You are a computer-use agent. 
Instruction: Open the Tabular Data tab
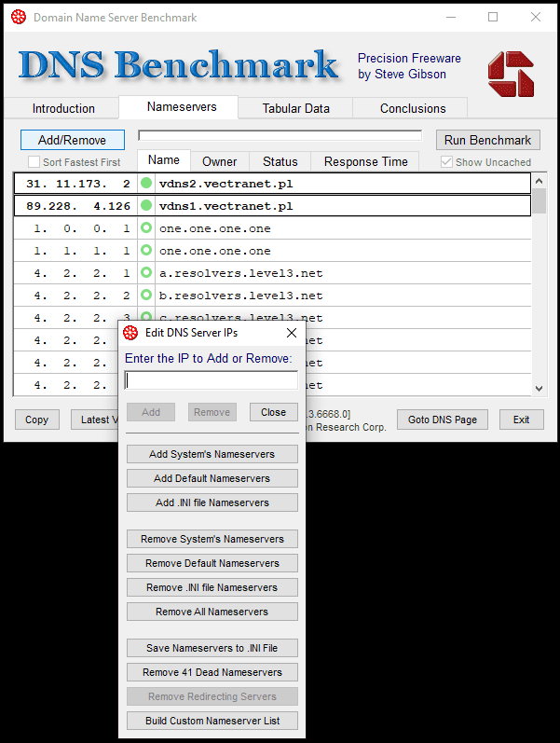(x=295, y=108)
